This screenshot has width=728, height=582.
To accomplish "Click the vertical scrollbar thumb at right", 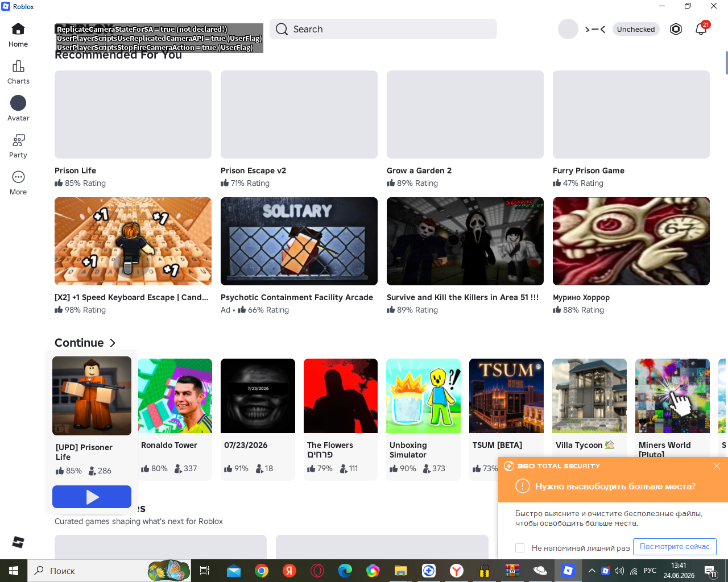I will (726, 63).
